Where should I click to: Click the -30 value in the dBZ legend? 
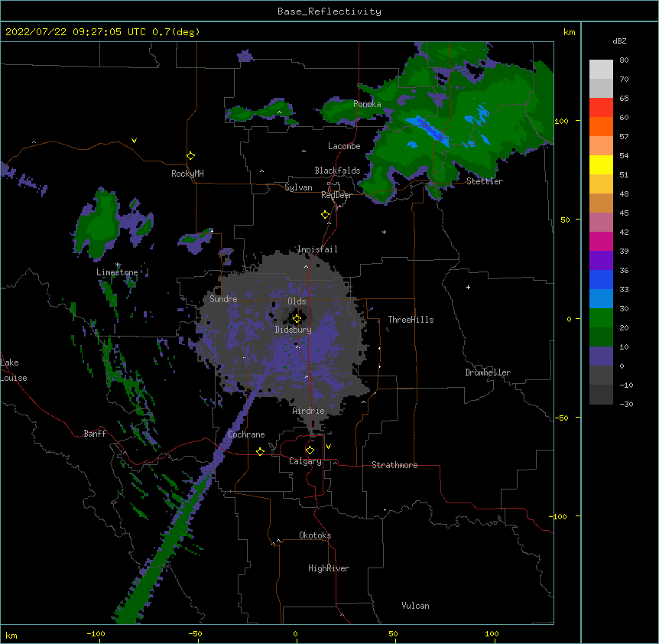pyautogui.click(x=626, y=404)
